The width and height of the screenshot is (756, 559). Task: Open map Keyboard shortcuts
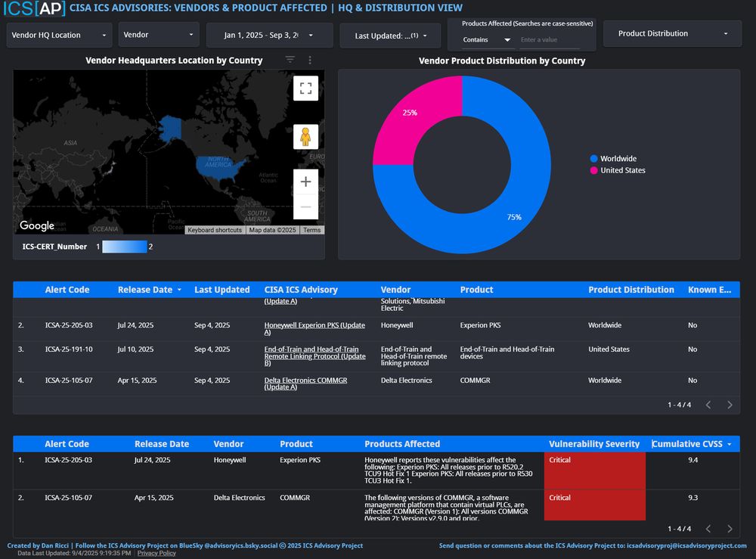pyautogui.click(x=215, y=230)
